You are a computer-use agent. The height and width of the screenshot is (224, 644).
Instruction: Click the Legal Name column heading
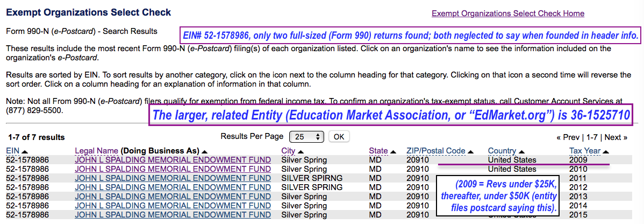pyautogui.click(x=96, y=151)
